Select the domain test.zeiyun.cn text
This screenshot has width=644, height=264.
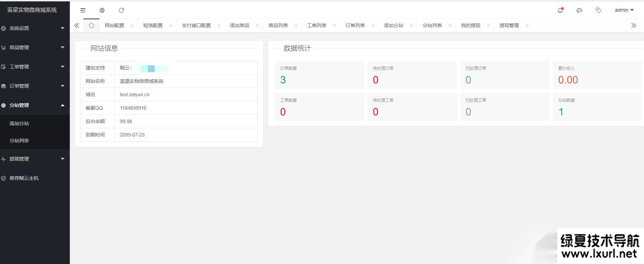134,95
